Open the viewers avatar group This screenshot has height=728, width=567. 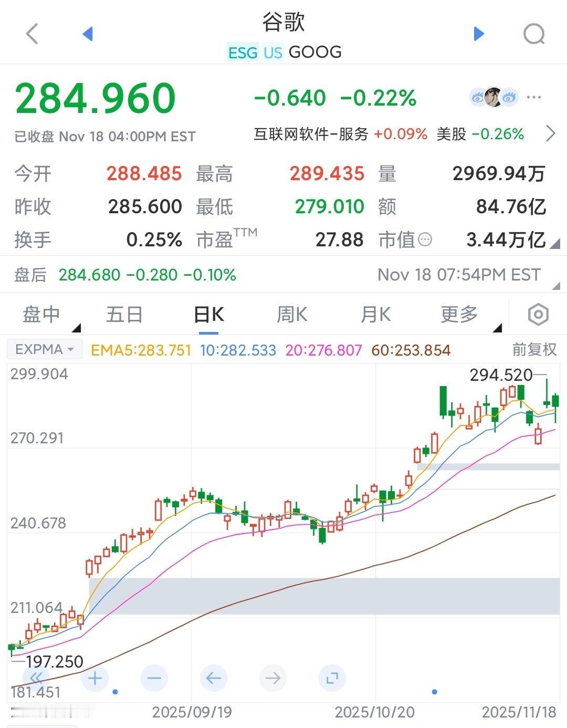click(493, 97)
